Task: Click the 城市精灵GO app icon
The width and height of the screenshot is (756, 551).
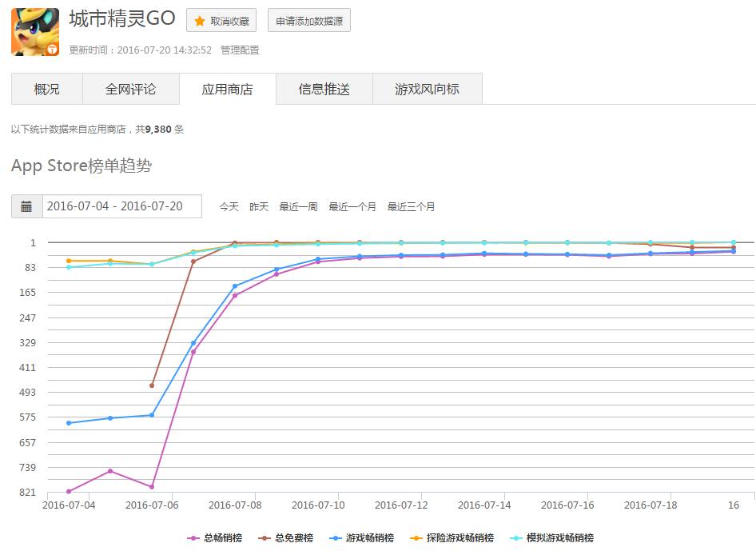Action: point(35,32)
